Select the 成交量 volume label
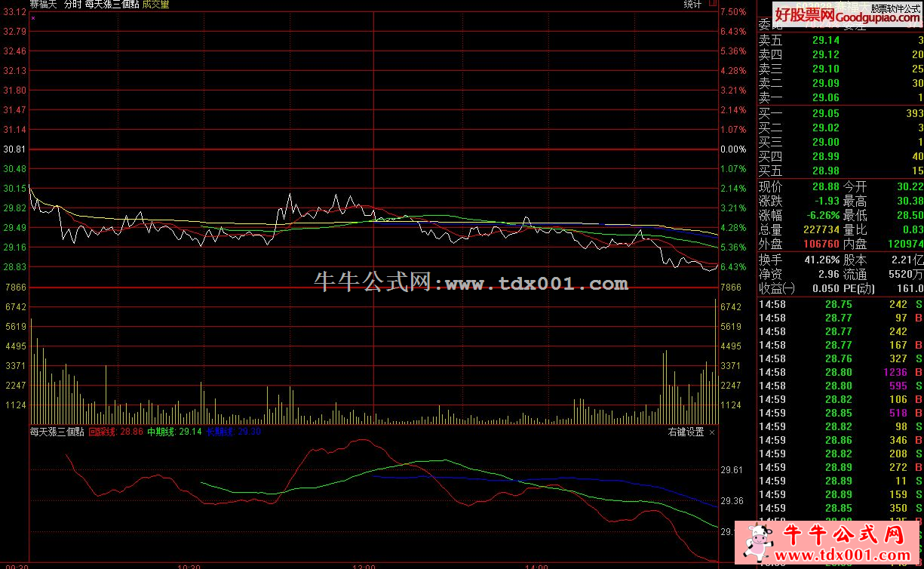Image resolution: width=924 pixels, height=569 pixels. tap(155, 5)
